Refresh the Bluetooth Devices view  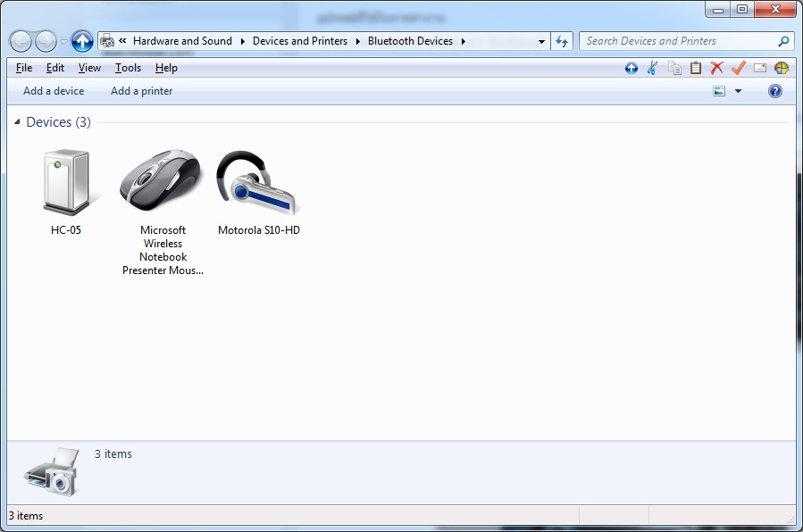click(562, 41)
